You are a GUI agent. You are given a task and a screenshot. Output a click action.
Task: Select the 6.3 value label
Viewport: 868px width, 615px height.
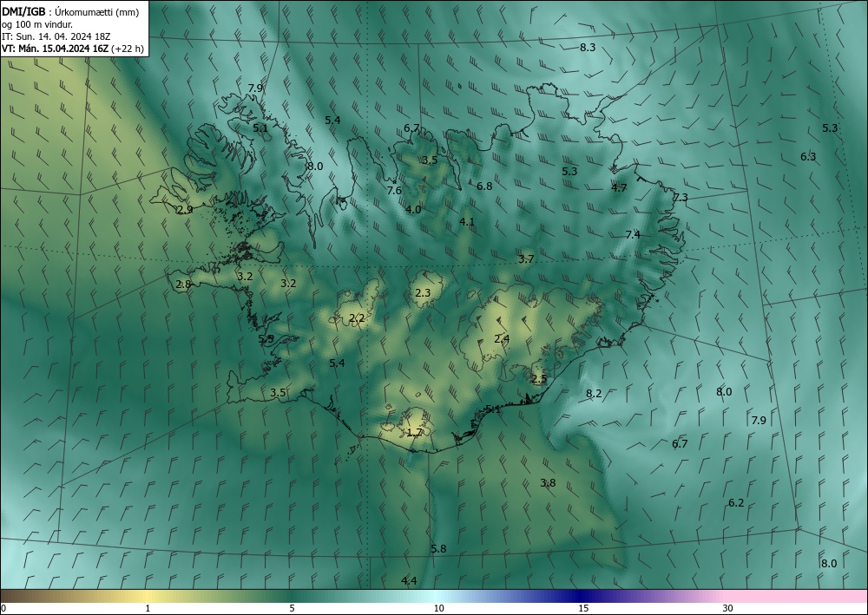coord(808,157)
